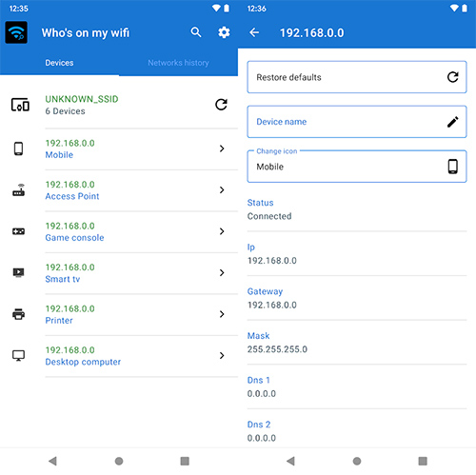The width and height of the screenshot is (476, 475).
Task: Click the phone icon in Change icon field
Action: (x=452, y=167)
